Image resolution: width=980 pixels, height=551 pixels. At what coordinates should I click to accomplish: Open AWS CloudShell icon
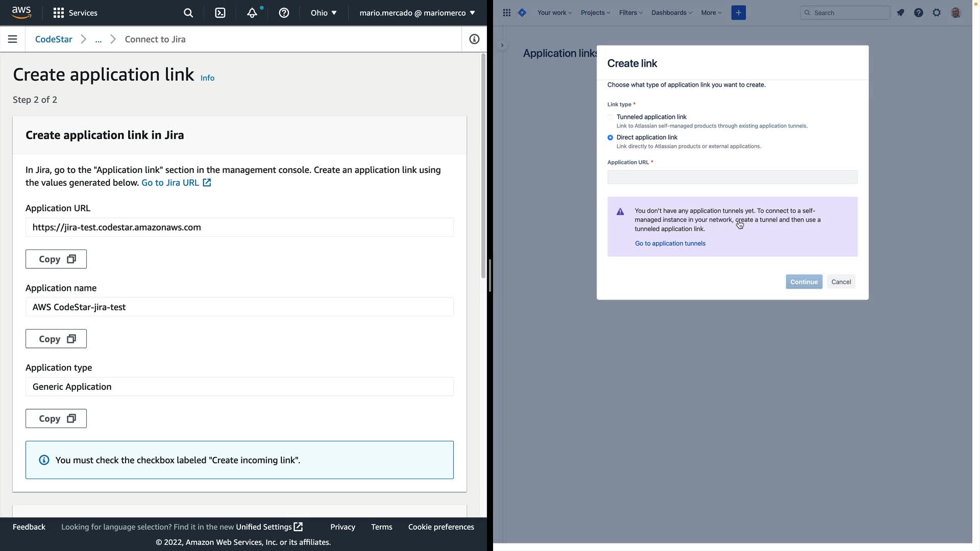pos(220,13)
